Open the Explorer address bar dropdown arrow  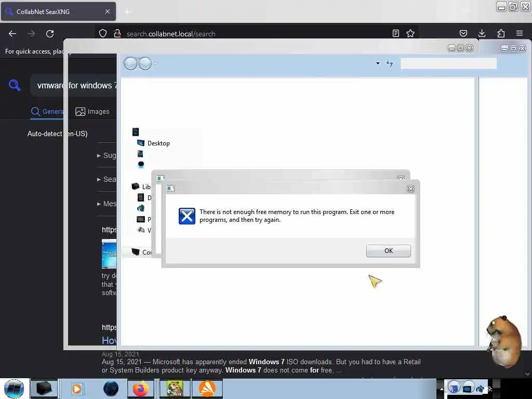(378, 63)
